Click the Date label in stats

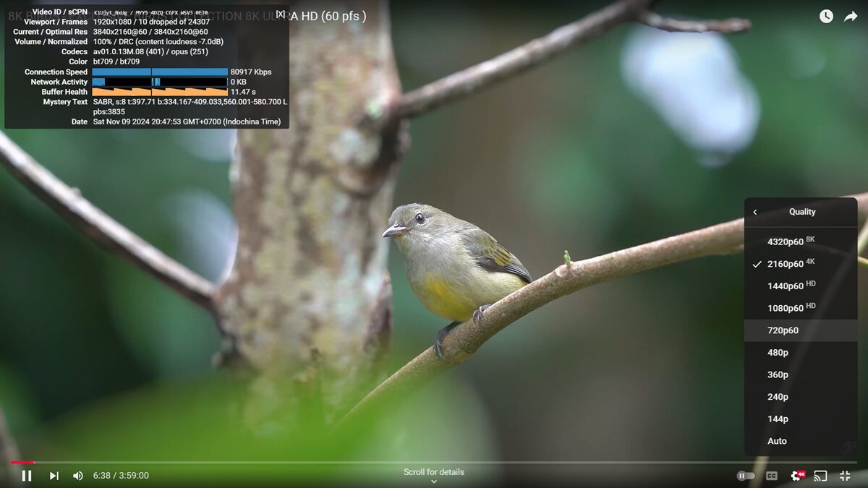pos(80,122)
